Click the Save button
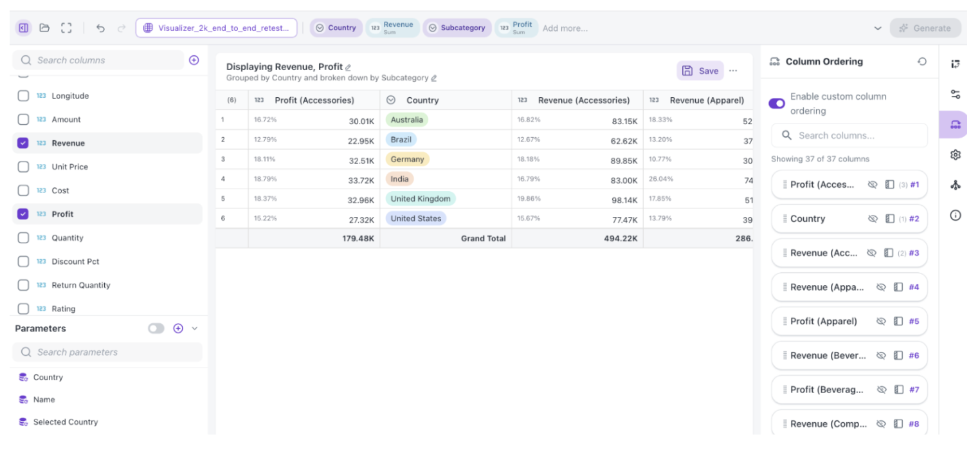 [x=700, y=71]
